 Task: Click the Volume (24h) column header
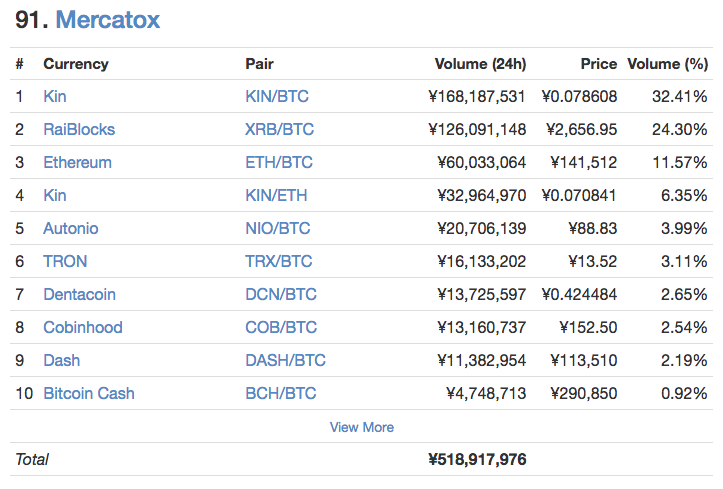click(x=480, y=64)
